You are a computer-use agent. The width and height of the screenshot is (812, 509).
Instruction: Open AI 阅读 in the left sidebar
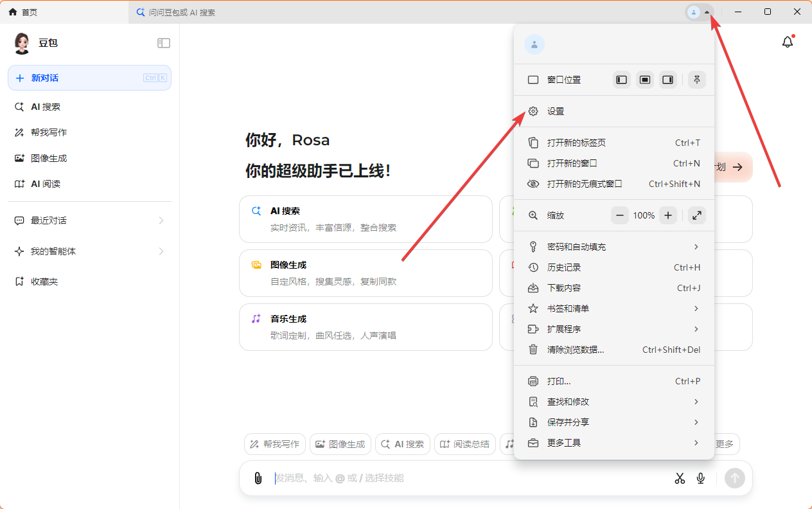point(89,184)
